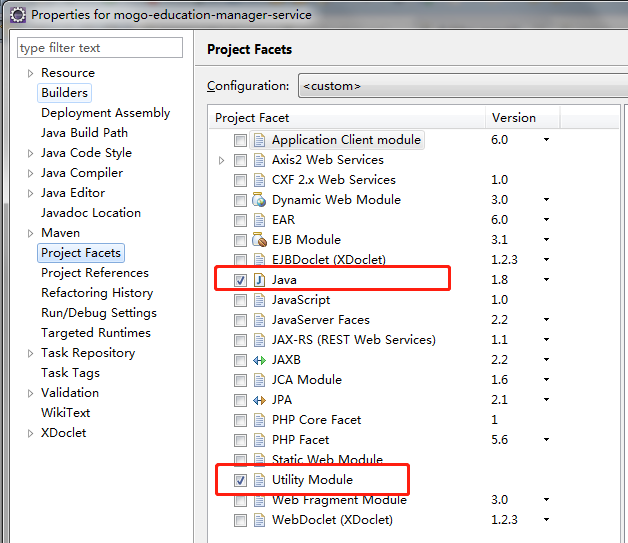Select Targeted Runtimes page
The width and height of the screenshot is (628, 543).
(96, 333)
